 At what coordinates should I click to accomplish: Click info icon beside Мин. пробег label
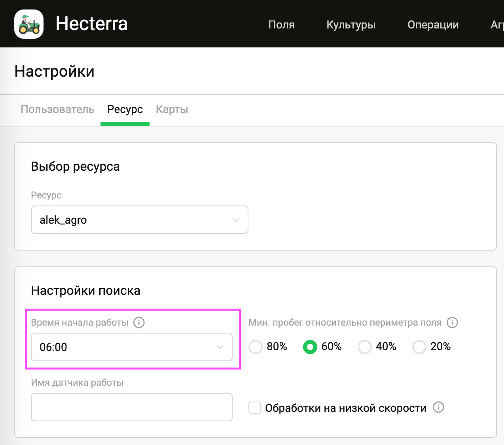452,322
